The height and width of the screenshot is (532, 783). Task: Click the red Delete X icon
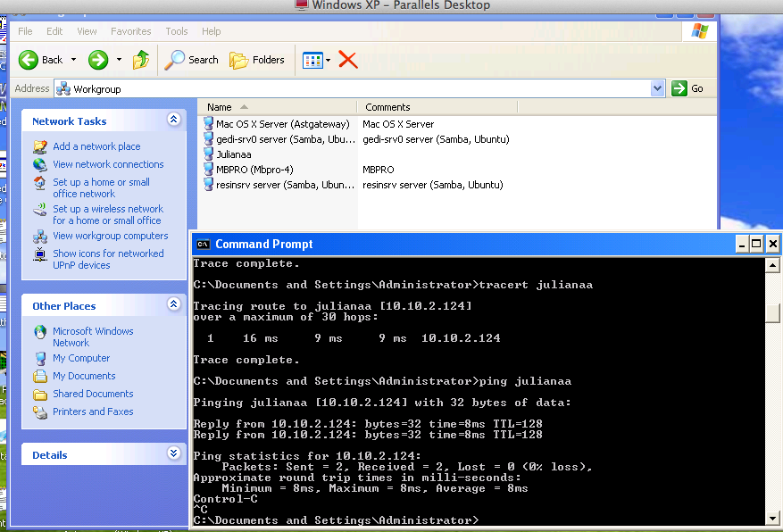[348, 60]
